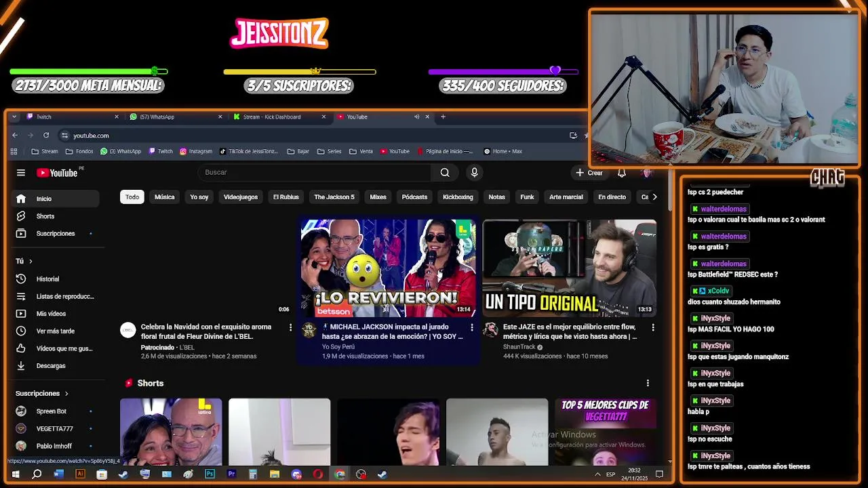Image resolution: width=868 pixels, height=488 pixels.
Task: Open TikTok de JeissiTonz bookmark
Action: [x=248, y=151]
